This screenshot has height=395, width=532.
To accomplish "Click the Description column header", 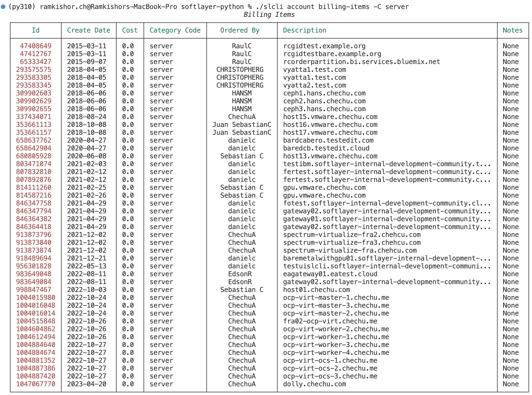I will pos(305,30).
